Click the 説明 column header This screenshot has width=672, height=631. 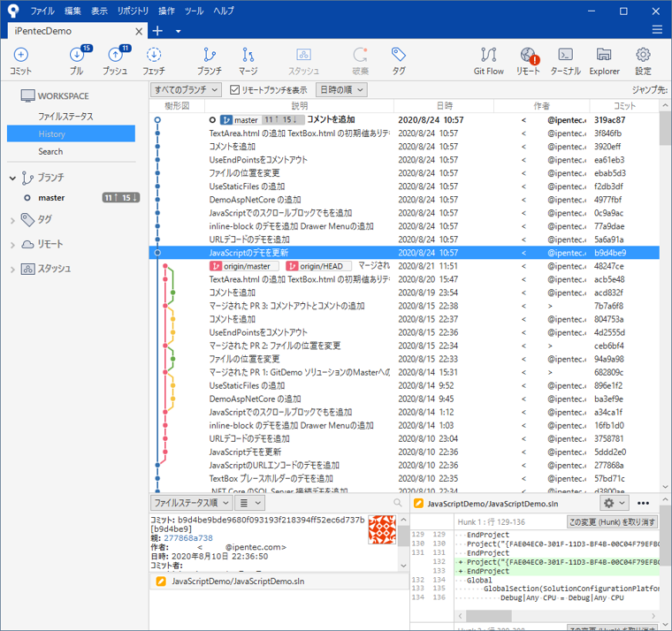(299, 106)
